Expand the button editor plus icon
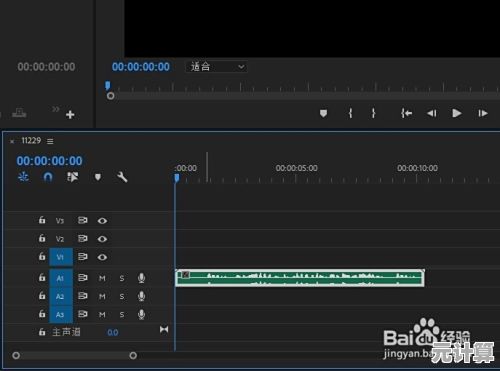The height and width of the screenshot is (371, 500). 70,115
